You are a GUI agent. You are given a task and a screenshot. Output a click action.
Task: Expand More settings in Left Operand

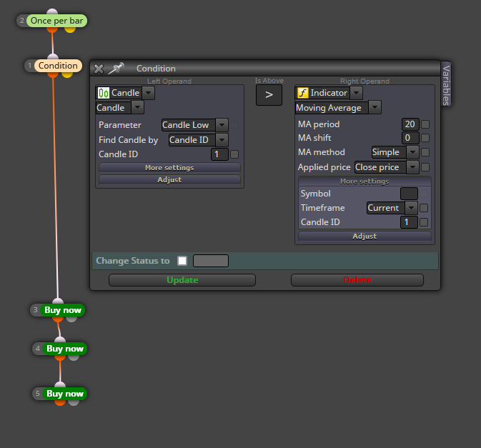coord(169,168)
